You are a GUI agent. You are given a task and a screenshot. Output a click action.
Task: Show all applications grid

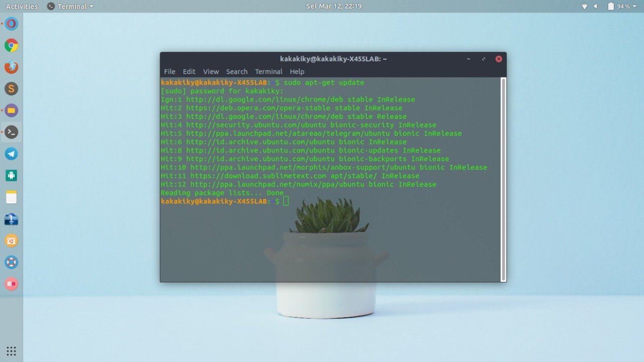coord(12,351)
